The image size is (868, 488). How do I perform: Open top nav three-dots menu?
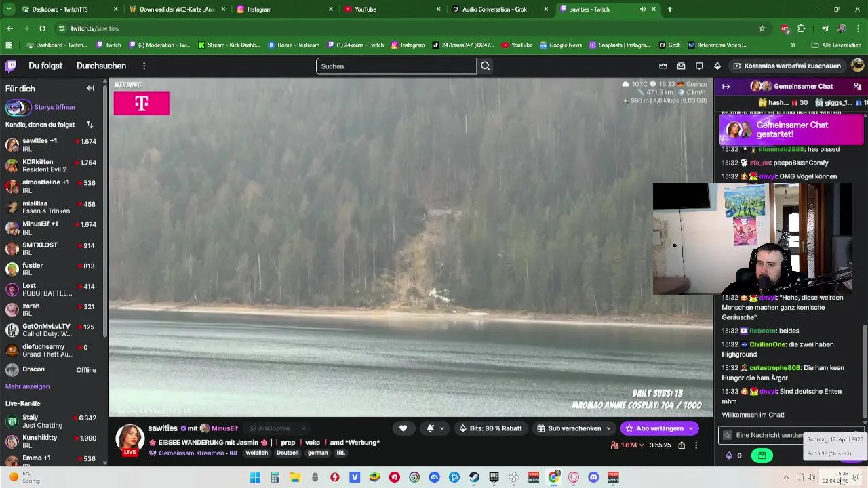[144, 66]
